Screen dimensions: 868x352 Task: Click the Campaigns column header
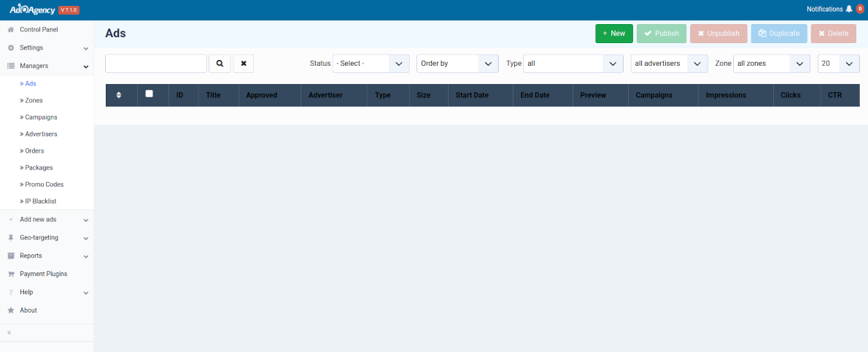tap(654, 96)
